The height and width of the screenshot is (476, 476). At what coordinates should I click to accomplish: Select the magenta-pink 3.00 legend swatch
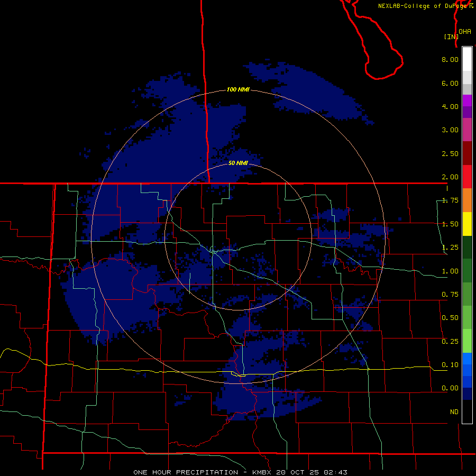coord(467,130)
